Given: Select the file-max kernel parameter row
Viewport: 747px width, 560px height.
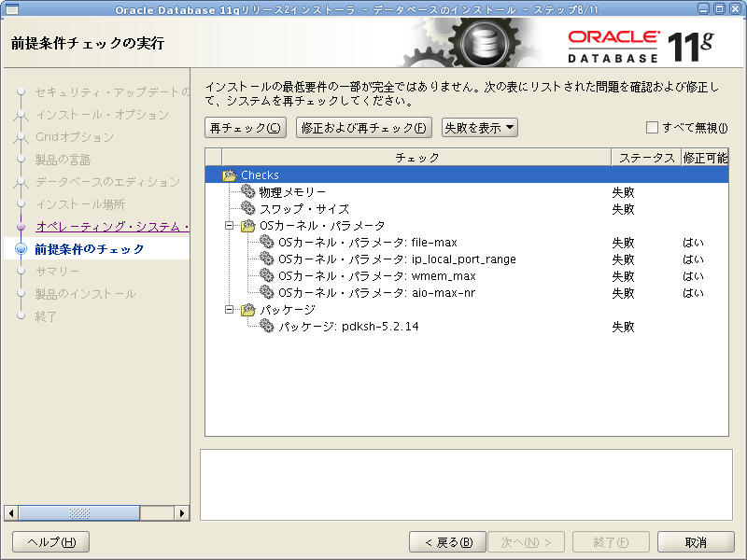Looking at the screenshot, I should [x=467, y=243].
